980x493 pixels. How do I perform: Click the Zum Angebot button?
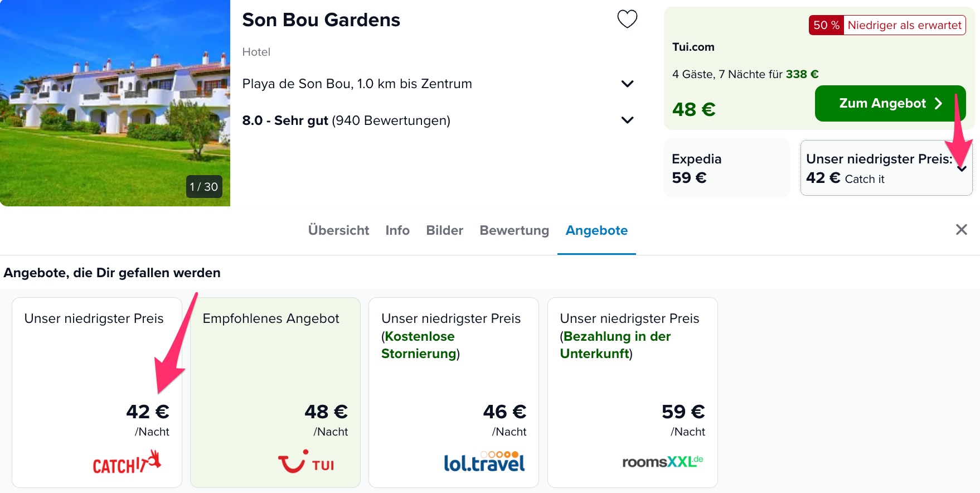pos(890,103)
